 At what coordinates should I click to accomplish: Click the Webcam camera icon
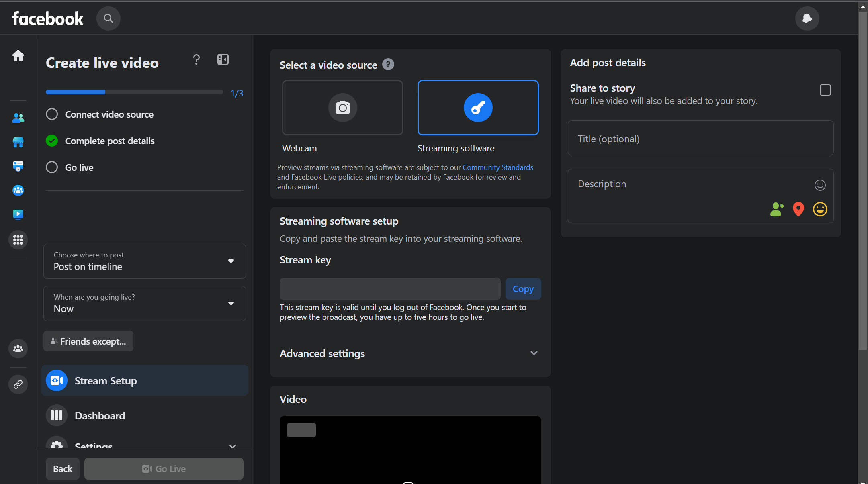pos(343,108)
